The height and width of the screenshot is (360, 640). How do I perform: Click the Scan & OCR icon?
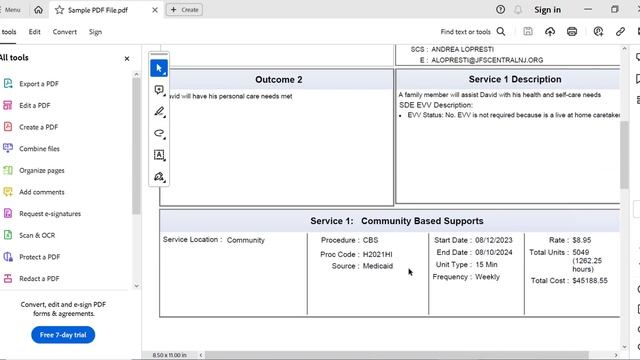pyautogui.click(x=8, y=235)
